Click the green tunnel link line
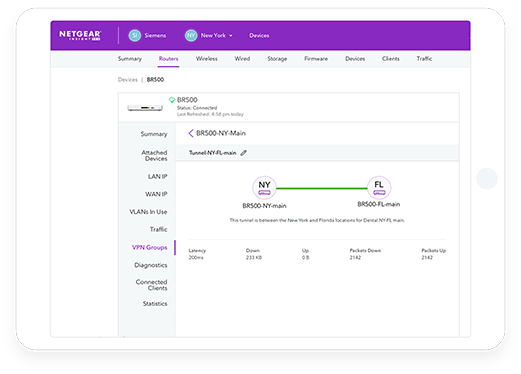This screenshot has height=374, width=521. click(322, 188)
